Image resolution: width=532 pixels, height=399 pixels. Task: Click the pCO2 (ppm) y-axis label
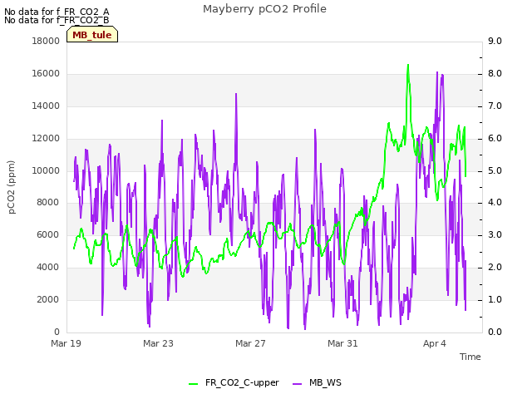12,187
